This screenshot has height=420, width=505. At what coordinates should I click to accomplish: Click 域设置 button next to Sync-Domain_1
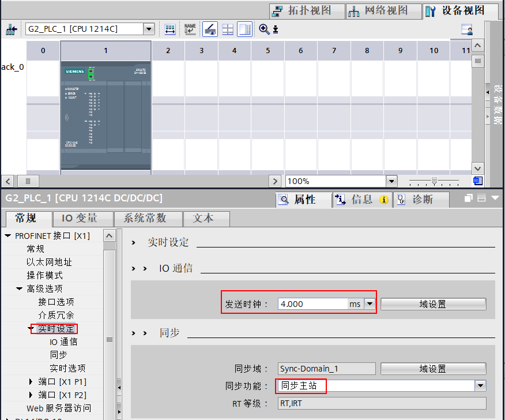(433, 369)
